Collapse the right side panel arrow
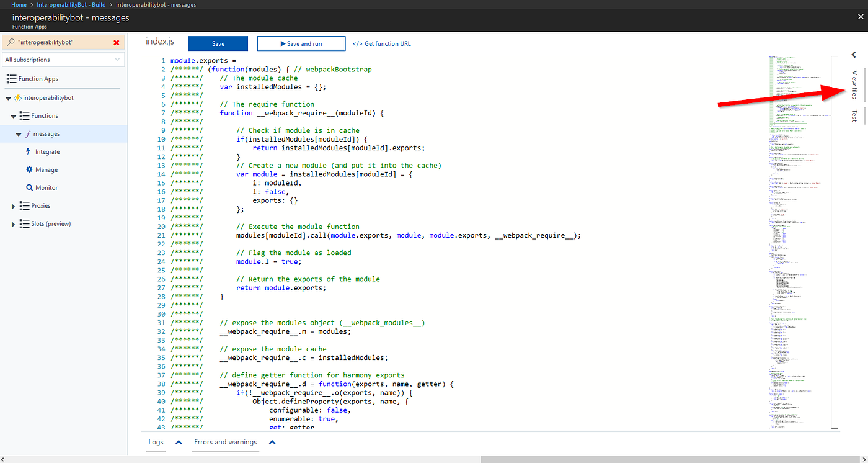This screenshot has width=868, height=463. coord(853,55)
